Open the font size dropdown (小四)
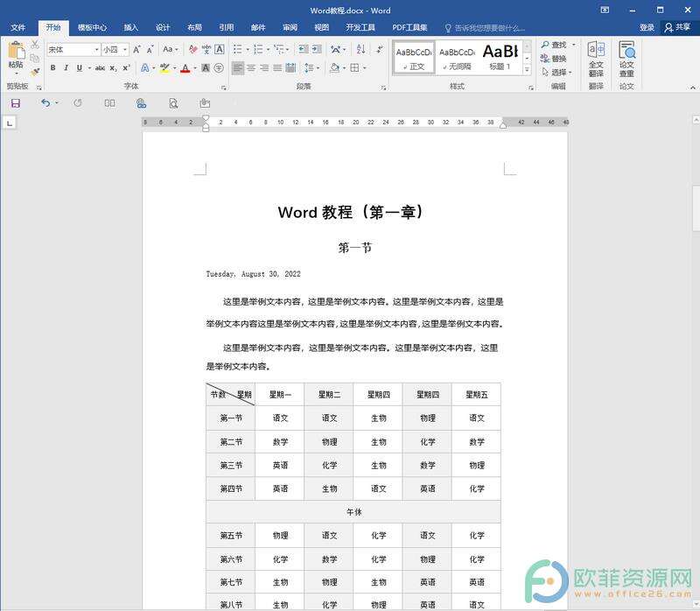700x611 pixels. 125,50
